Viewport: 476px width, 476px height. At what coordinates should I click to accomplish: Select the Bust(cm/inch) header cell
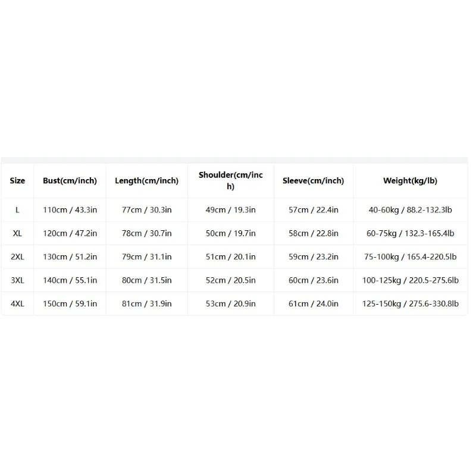click(70, 181)
